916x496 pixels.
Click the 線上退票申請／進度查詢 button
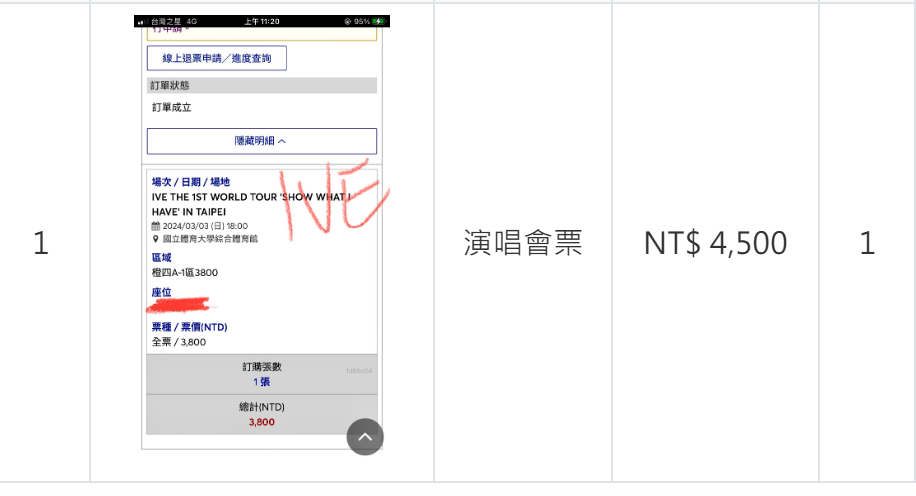point(217,58)
